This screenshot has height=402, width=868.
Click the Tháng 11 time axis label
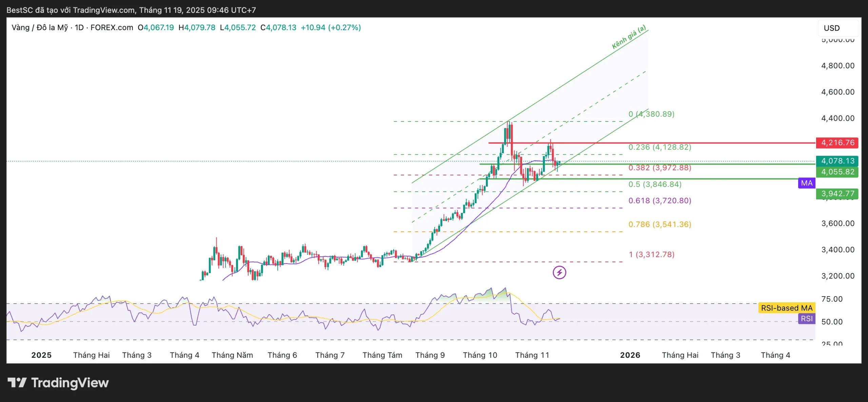point(532,355)
